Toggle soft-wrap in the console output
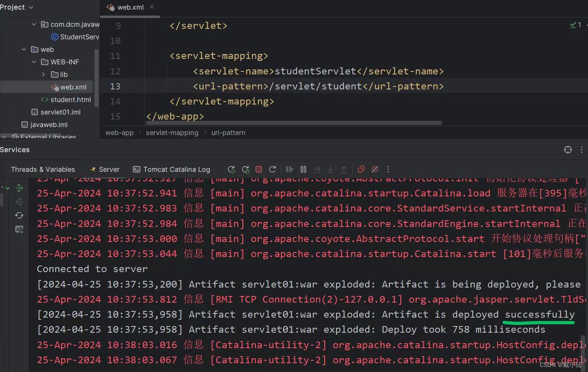 point(317,169)
